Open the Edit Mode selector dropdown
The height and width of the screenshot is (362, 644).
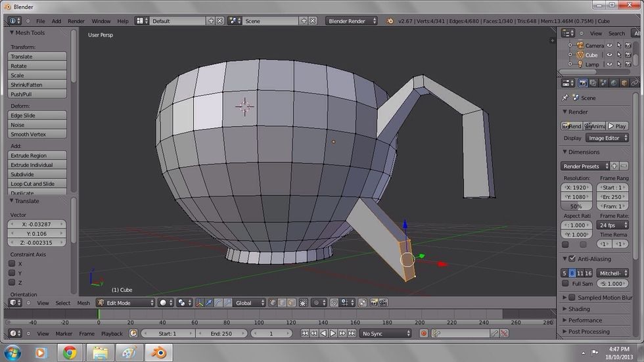coord(124,303)
